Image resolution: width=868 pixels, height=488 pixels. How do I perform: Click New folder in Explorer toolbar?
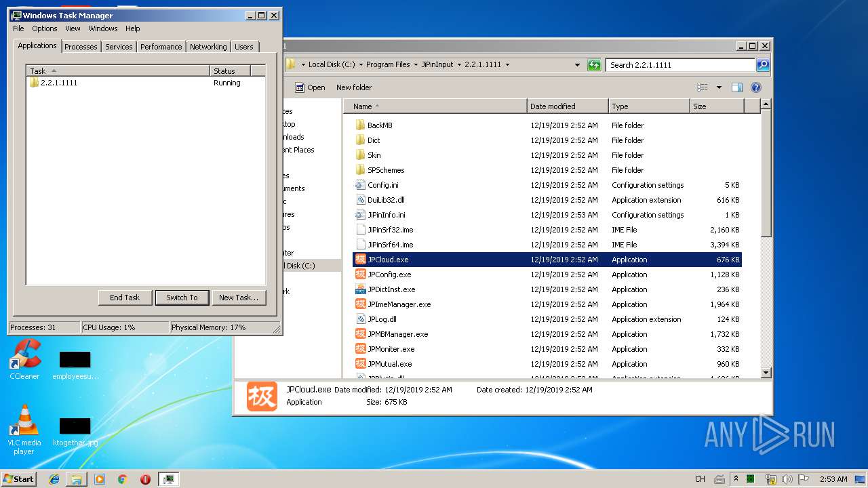tap(354, 87)
